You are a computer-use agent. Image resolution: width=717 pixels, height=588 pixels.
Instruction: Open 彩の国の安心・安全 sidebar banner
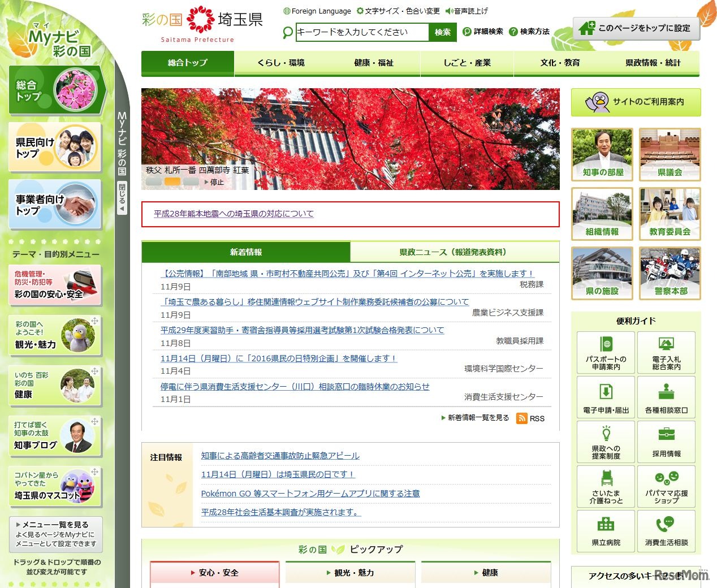tap(55, 285)
